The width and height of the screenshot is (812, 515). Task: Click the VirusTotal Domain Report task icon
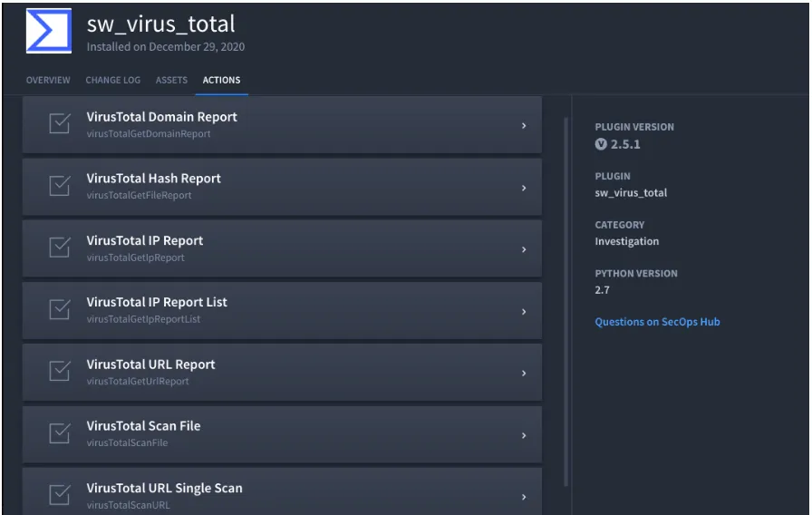click(x=60, y=123)
